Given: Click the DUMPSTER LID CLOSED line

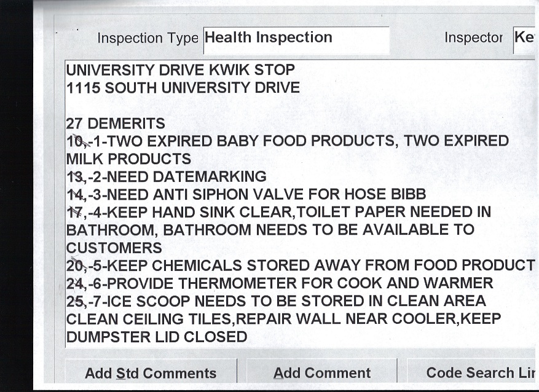Looking at the screenshot, I should (157, 337).
